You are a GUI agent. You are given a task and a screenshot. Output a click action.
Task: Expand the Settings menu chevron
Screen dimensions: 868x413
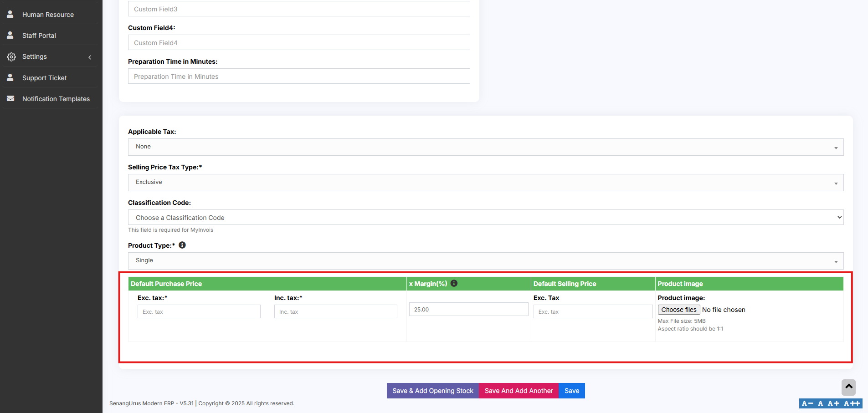90,57
